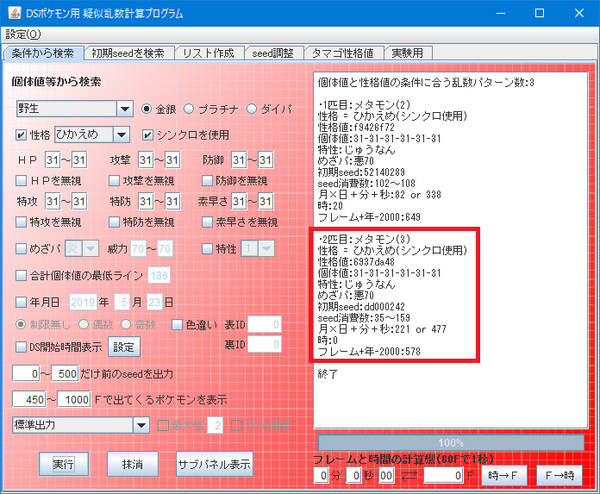Click the 初期seed:dd000242 text line

point(361,307)
